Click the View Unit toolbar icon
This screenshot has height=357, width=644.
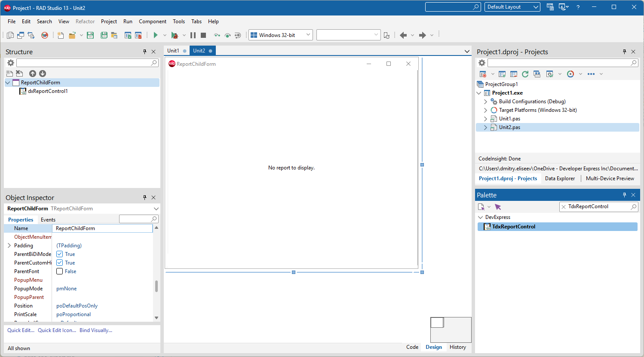[x=10, y=35]
